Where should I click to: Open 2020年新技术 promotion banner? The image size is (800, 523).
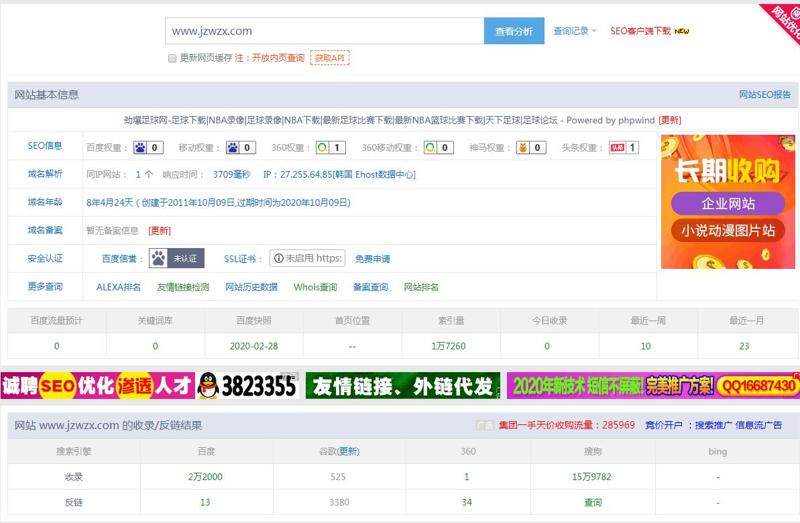(653, 386)
